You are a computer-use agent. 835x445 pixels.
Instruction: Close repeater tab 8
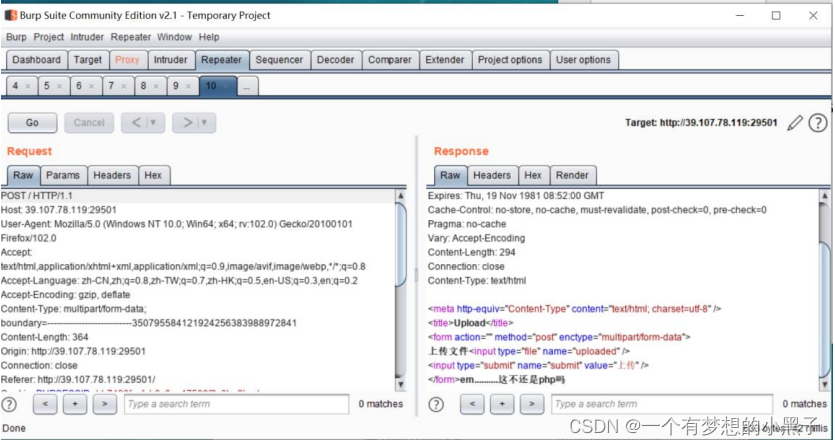coord(156,86)
